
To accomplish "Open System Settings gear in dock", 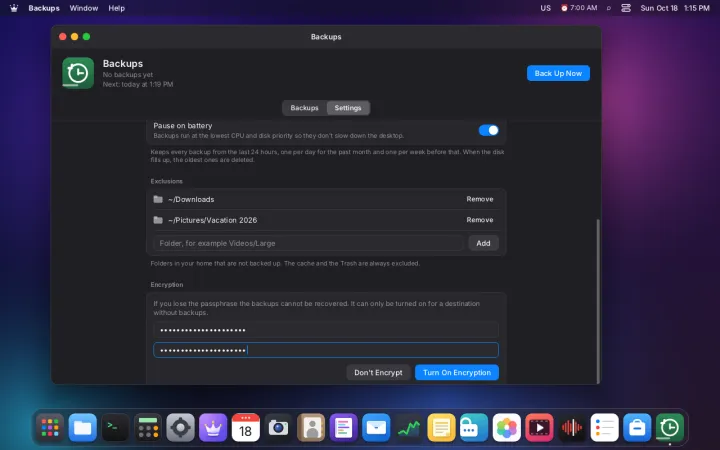I will (180, 428).
